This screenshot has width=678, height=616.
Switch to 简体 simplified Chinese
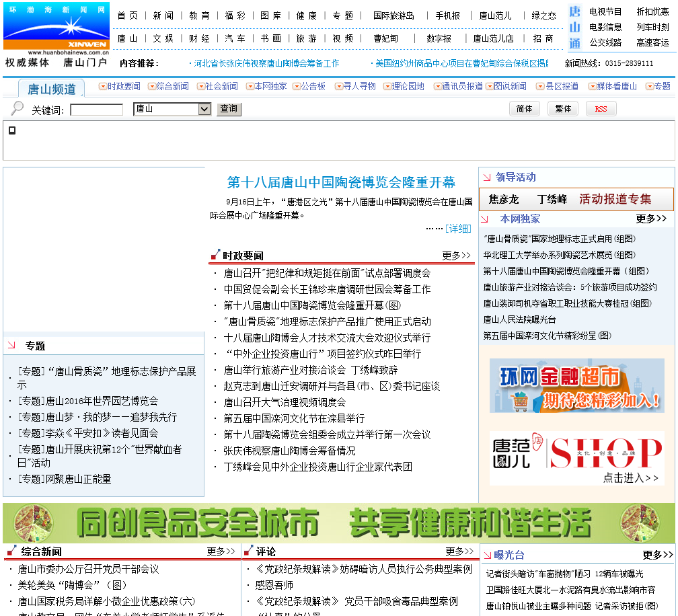coord(525,109)
